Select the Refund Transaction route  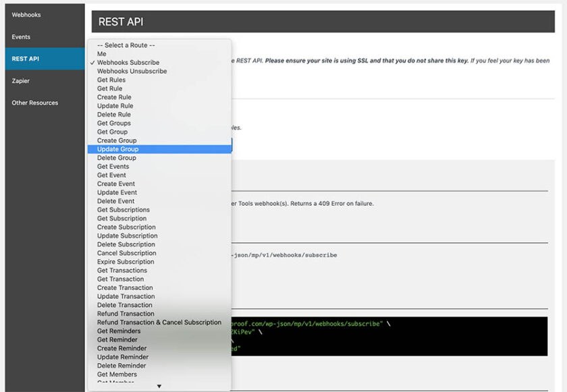pos(126,313)
